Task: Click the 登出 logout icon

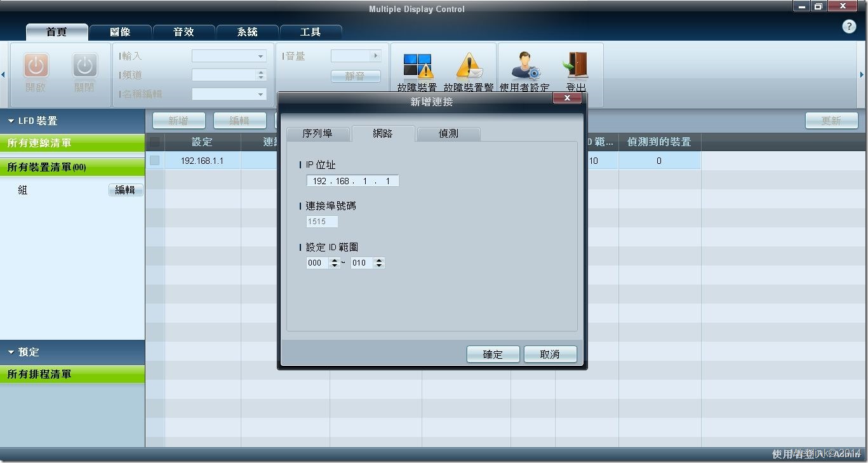Action: pyautogui.click(x=576, y=65)
